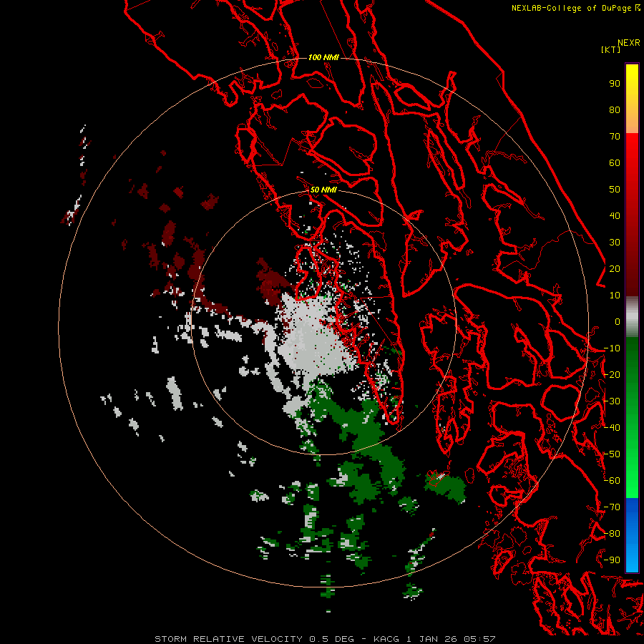Screen dimensions: 644x644
Task: Click the -50 scale value
Action: [x=612, y=454]
